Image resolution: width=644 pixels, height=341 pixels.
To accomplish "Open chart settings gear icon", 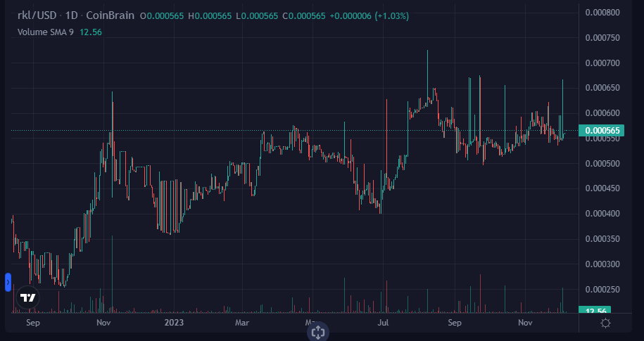I will pos(605,323).
